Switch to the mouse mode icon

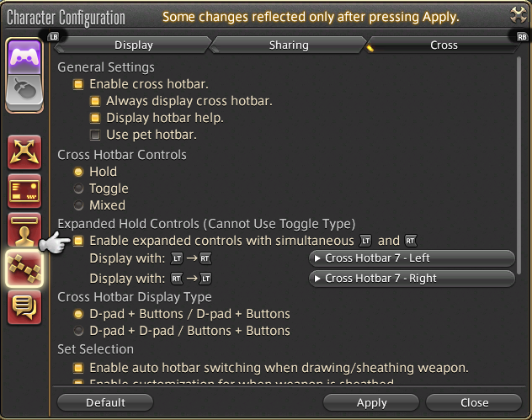tap(24, 91)
